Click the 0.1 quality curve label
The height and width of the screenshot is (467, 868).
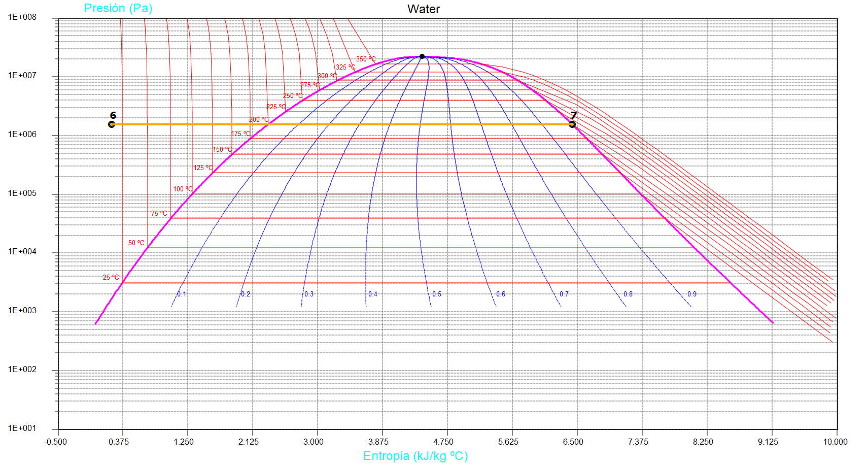(x=182, y=294)
